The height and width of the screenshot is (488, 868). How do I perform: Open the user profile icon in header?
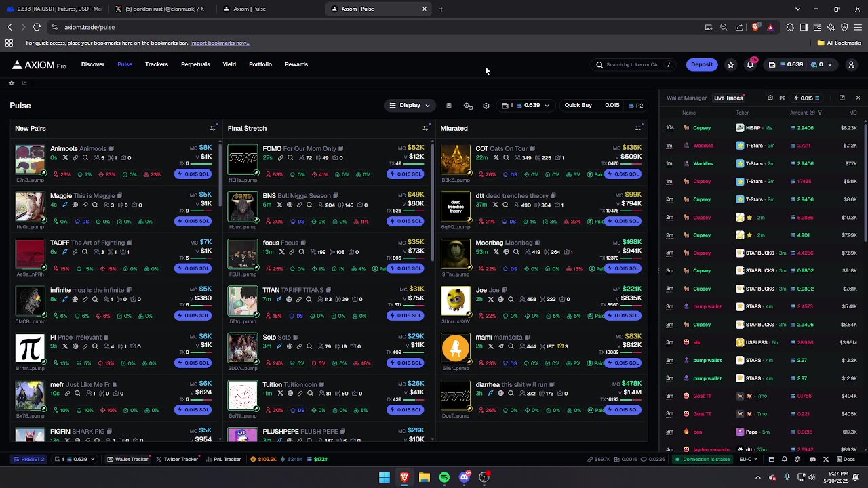(851, 65)
